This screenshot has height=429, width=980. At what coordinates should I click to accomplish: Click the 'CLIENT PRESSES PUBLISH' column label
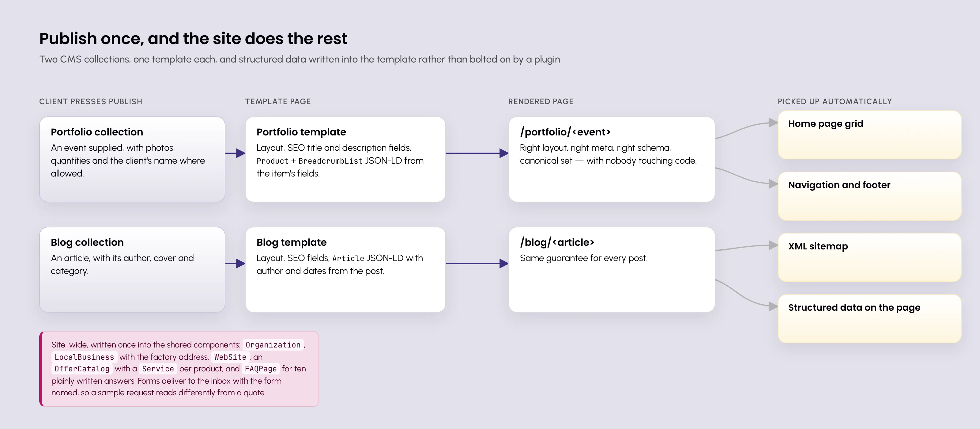(91, 101)
